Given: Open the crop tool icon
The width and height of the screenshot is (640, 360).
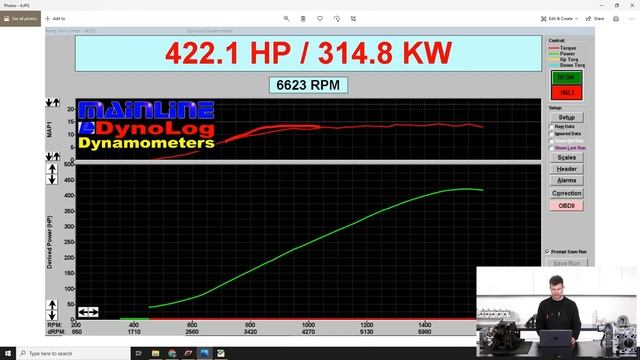Looking at the screenshot, I should click(353, 18).
